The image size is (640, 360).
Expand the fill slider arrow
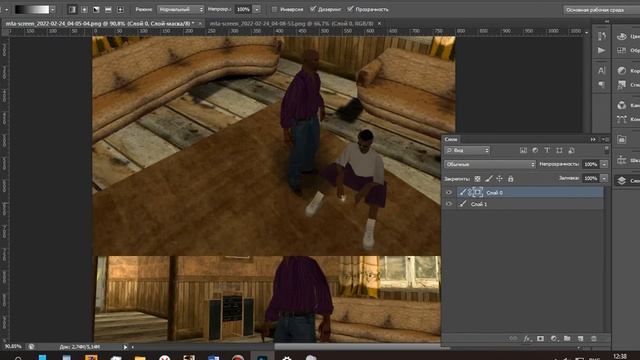[604, 178]
